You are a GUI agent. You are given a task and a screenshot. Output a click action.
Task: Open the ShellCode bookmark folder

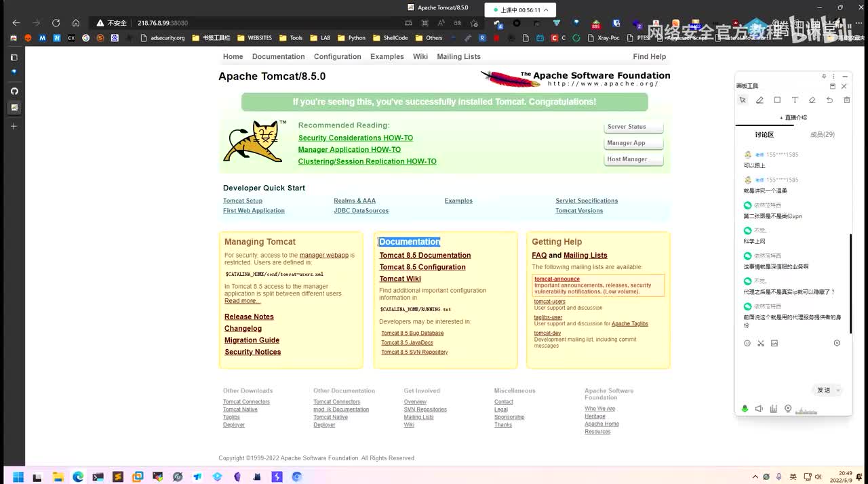point(391,38)
